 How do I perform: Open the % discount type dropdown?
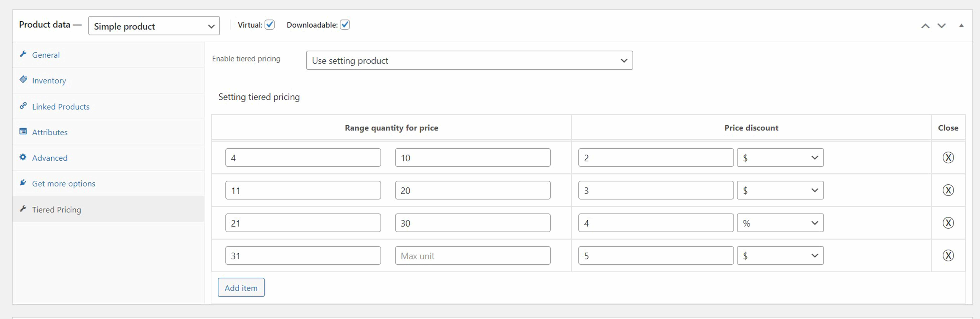(x=780, y=223)
